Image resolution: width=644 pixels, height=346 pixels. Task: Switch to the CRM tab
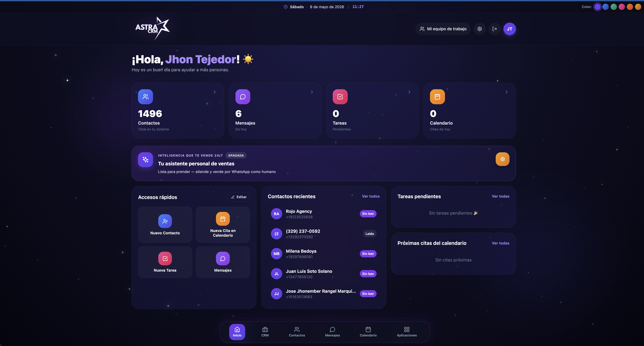tap(265, 332)
